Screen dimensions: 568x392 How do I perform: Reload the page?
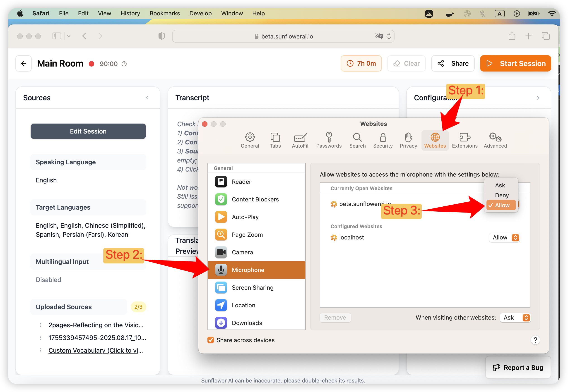(389, 36)
